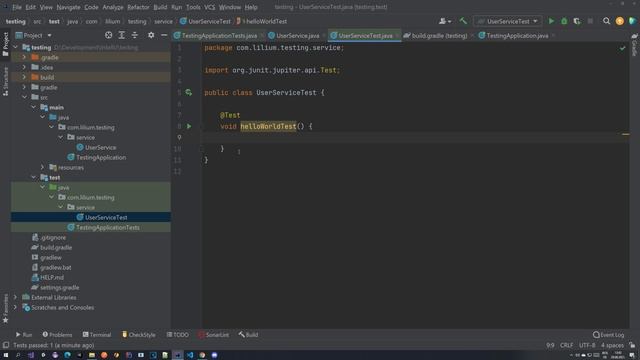This screenshot has height=360, width=640.
Task: Switch to build.gradle (testing) tab
Action: click(x=438, y=36)
